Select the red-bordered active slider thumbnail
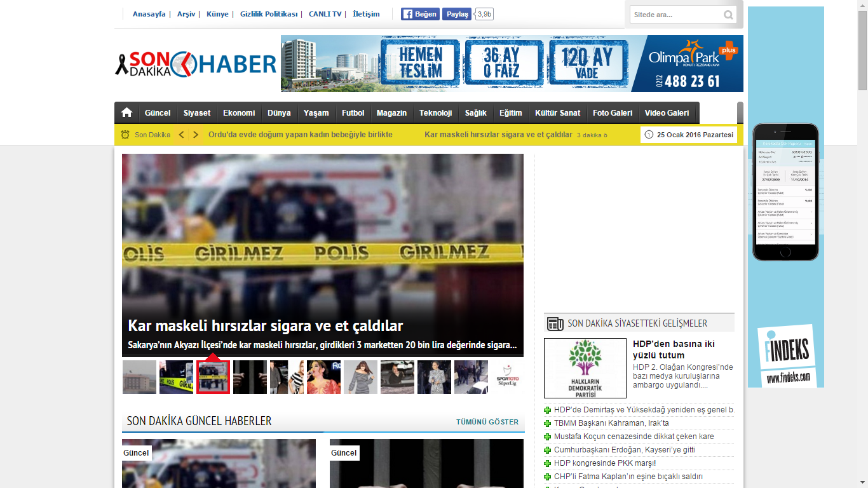The height and width of the screenshot is (488, 868). tap(213, 377)
